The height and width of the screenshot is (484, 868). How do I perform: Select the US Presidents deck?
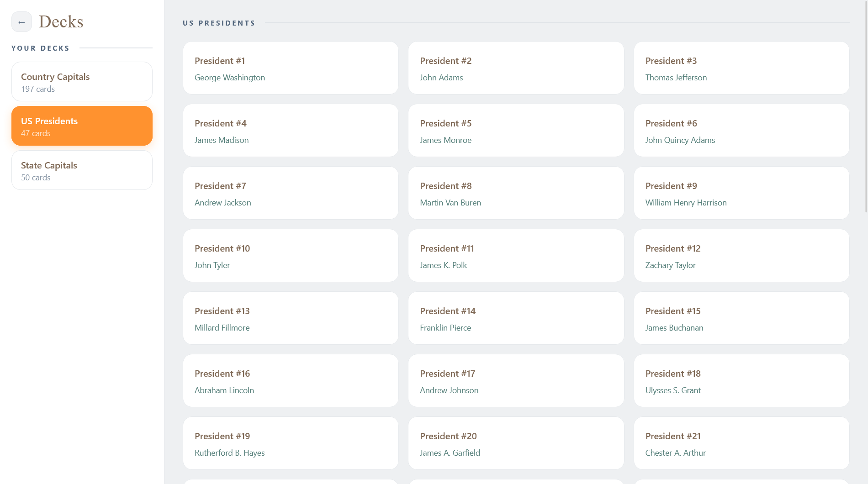tap(82, 126)
